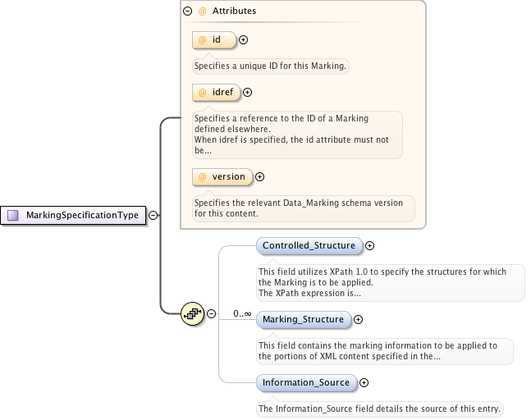
Task: Collapse the MarkingSpecificationType node
Action: pos(153,216)
